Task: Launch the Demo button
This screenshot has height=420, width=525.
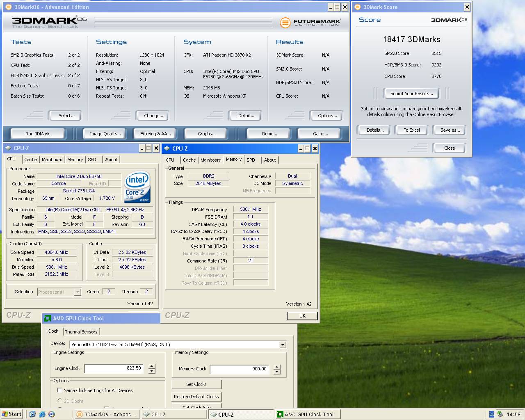Action: tap(269, 134)
